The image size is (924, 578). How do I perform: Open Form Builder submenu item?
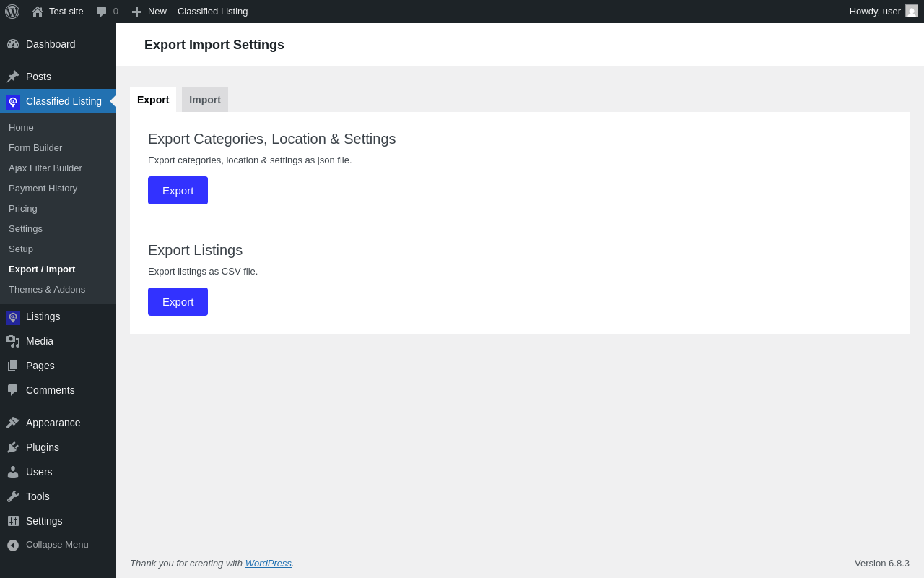[35, 148]
